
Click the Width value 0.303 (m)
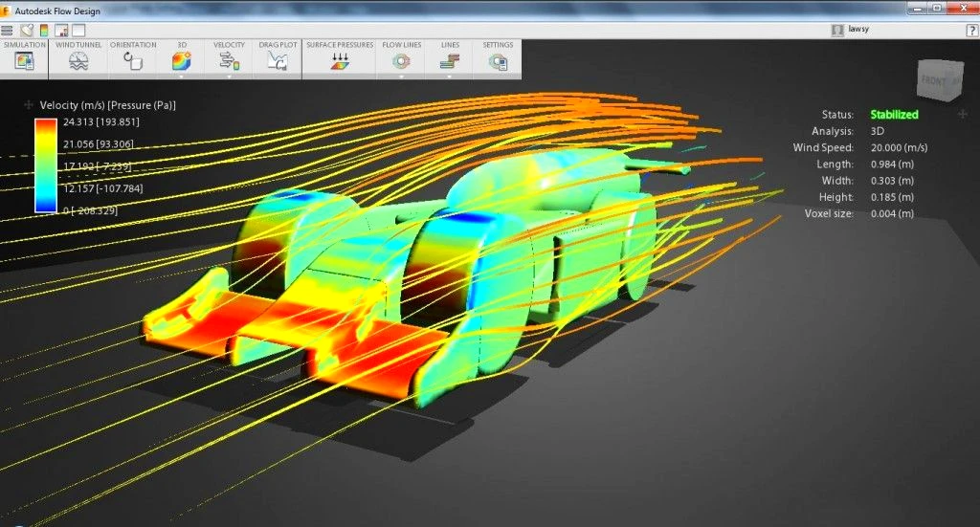[893, 181]
